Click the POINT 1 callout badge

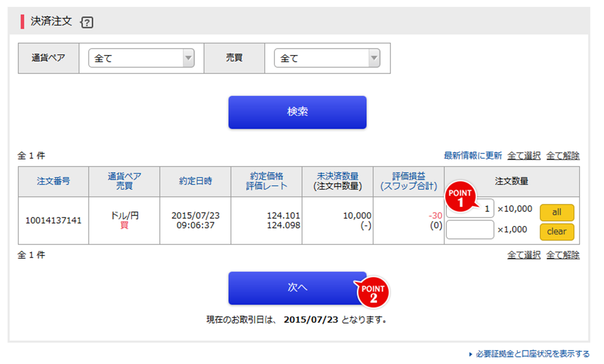pyautogui.click(x=460, y=198)
